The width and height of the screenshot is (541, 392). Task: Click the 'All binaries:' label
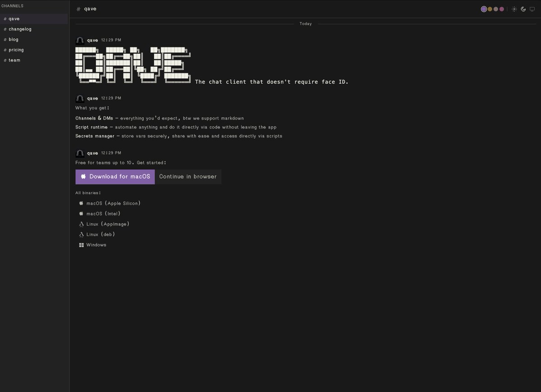pyautogui.click(x=88, y=193)
